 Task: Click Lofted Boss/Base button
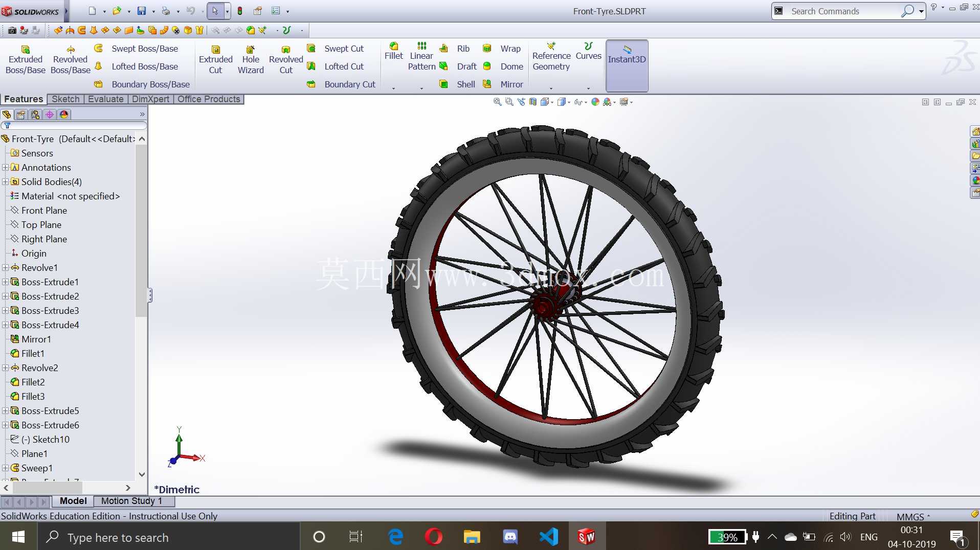(137, 66)
